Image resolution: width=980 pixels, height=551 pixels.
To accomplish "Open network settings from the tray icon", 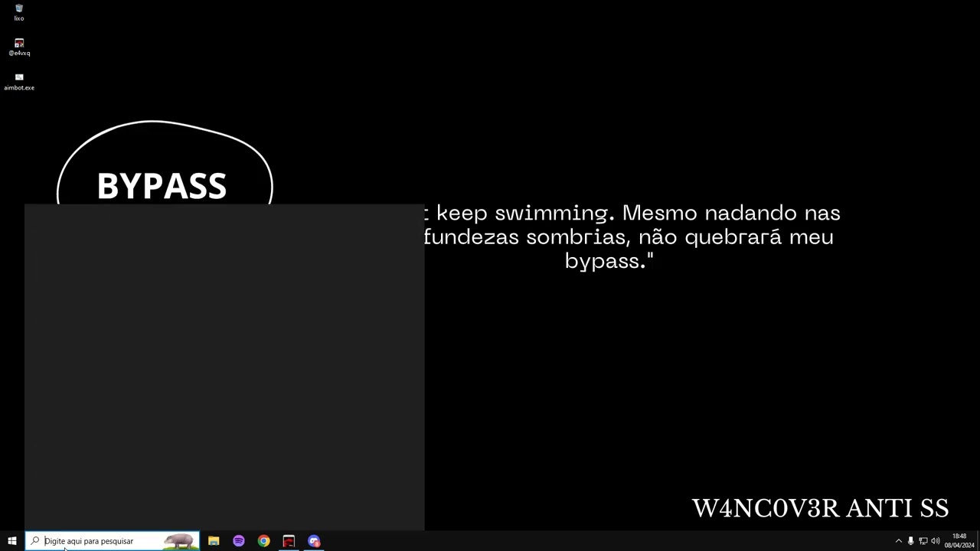I will coord(923,541).
